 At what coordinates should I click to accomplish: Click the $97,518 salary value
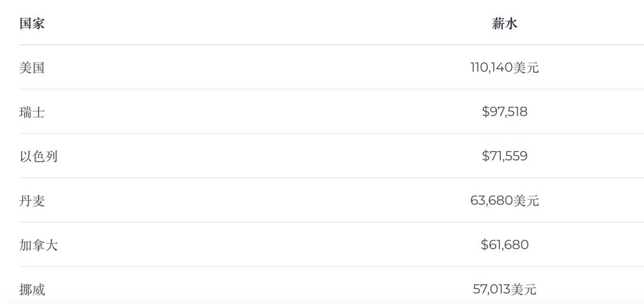(x=505, y=111)
